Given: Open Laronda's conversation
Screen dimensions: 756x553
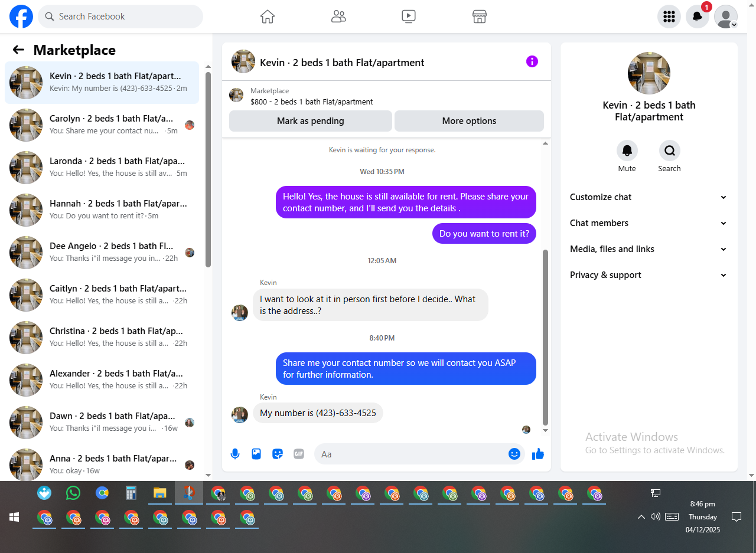Looking at the screenshot, I should coord(102,168).
